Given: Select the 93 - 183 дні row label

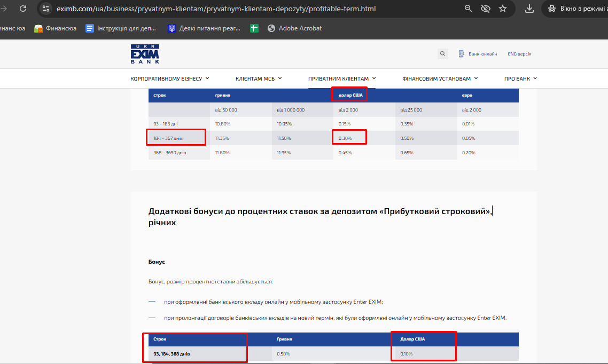Looking at the screenshot, I should coord(166,124).
